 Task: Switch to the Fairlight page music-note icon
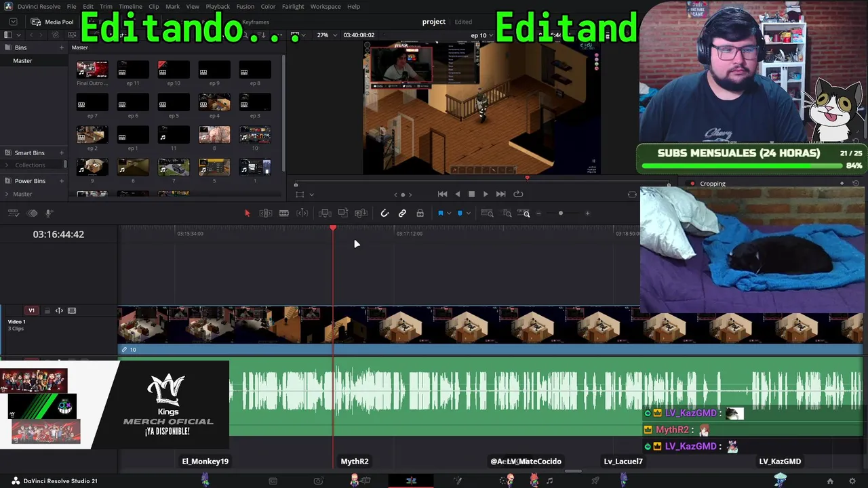tap(549, 481)
